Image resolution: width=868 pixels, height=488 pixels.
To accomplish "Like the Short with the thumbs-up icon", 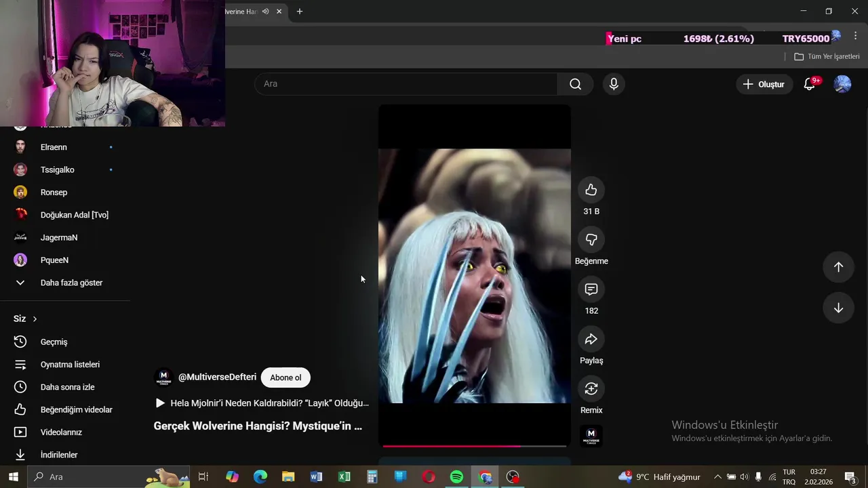I will (x=591, y=190).
